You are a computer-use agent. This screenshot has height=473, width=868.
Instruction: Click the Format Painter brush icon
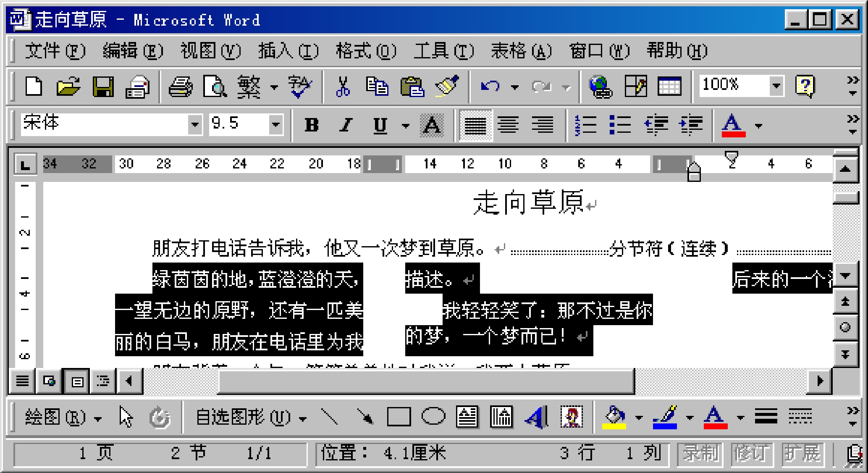pyautogui.click(x=448, y=87)
